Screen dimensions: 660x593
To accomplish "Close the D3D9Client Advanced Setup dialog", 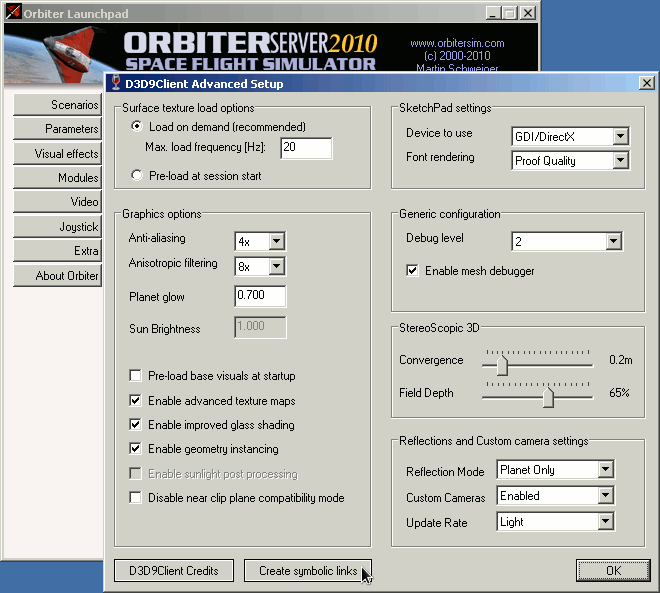I will coord(647,83).
